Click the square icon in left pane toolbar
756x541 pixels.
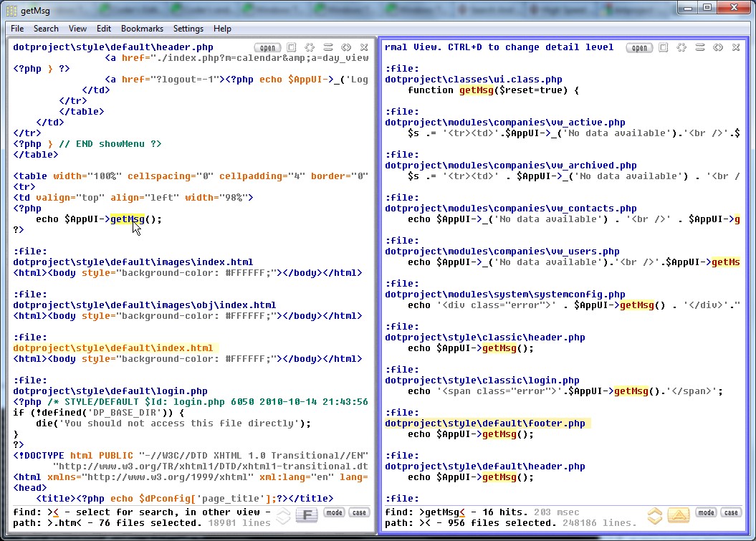292,48
